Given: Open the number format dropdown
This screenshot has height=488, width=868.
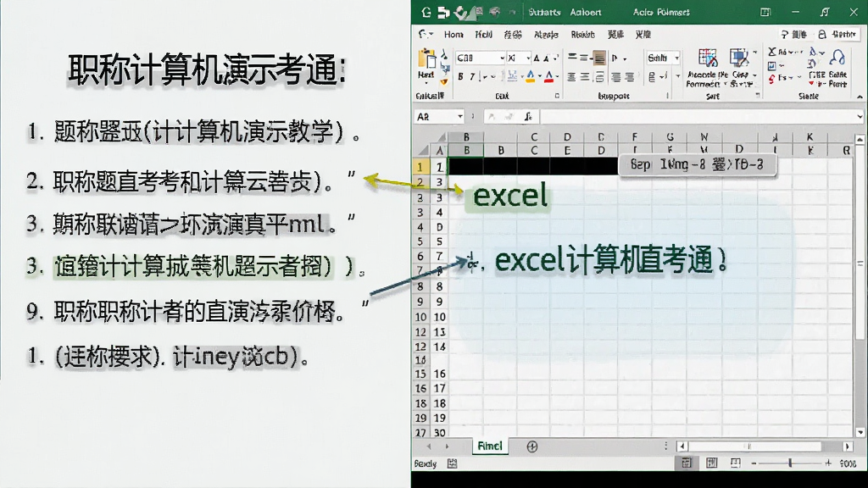Looking at the screenshot, I should (x=676, y=58).
